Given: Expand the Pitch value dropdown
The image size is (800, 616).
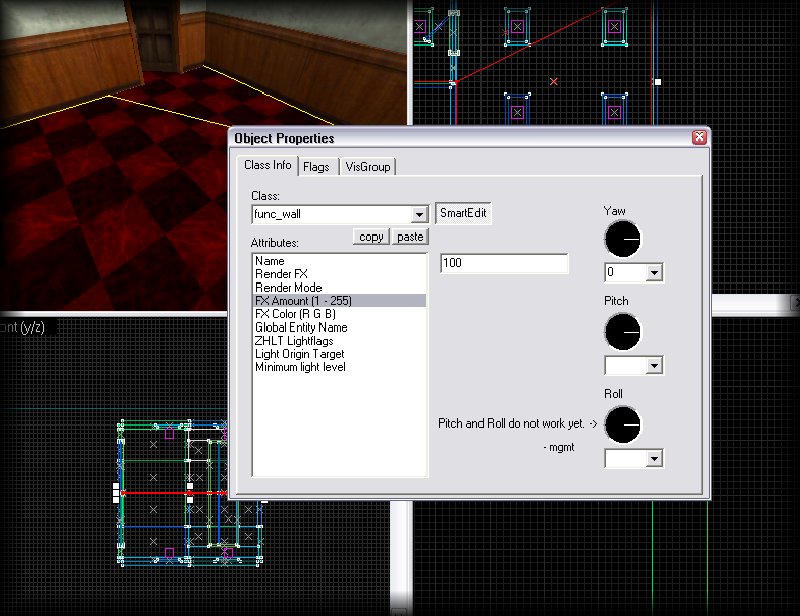Looking at the screenshot, I should [654, 366].
